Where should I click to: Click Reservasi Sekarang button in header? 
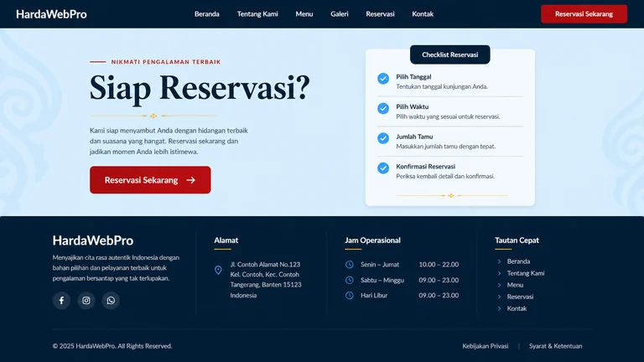pyautogui.click(x=584, y=14)
